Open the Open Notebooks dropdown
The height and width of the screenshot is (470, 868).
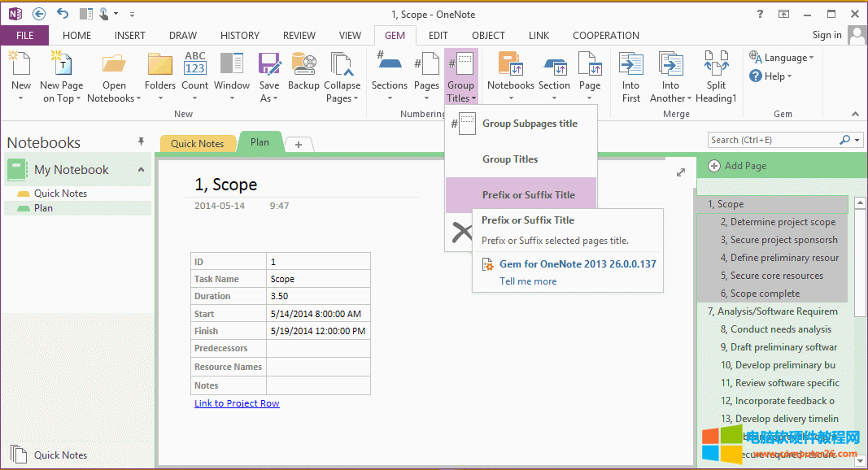click(114, 91)
